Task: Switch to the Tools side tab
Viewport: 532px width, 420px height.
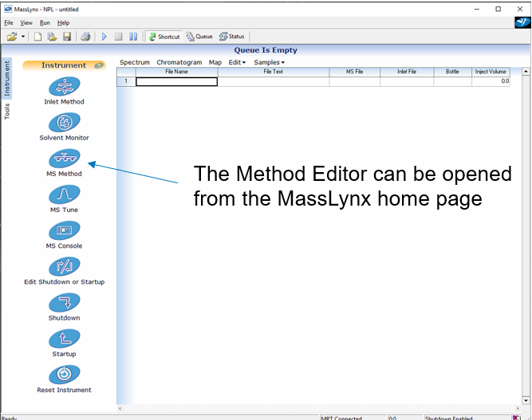Action: [x=7, y=112]
